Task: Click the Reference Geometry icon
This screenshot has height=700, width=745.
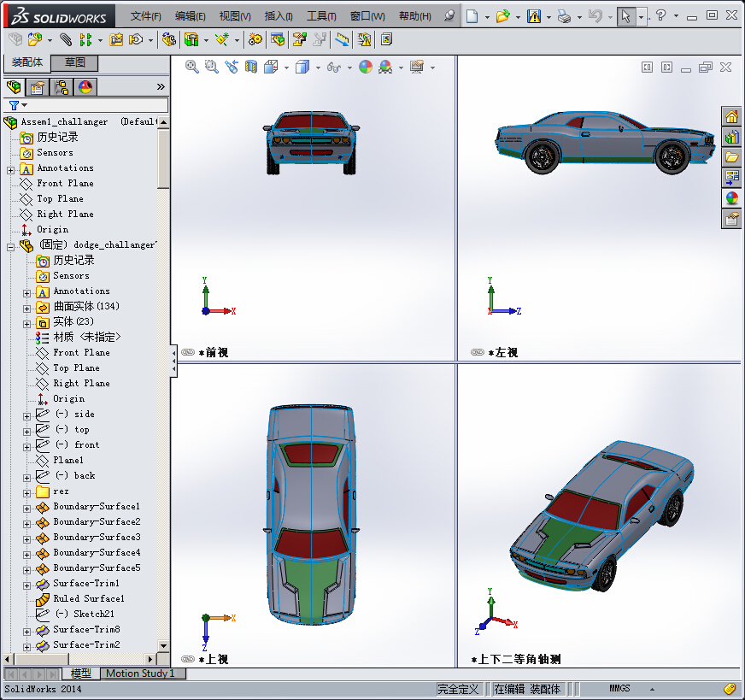Action: click(x=222, y=39)
